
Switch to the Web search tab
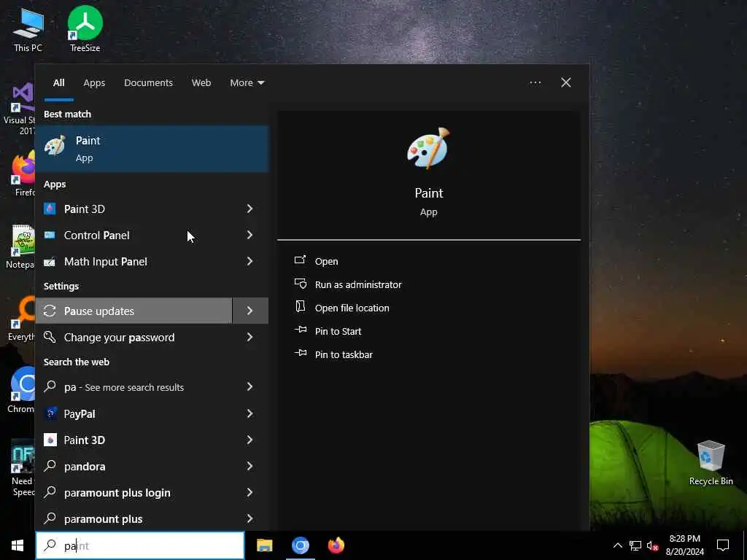tap(201, 83)
